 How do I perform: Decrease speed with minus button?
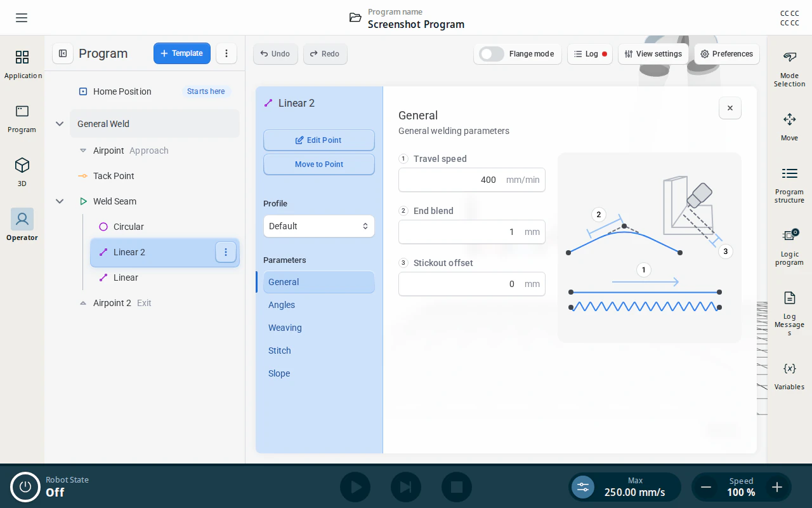[x=705, y=487]
